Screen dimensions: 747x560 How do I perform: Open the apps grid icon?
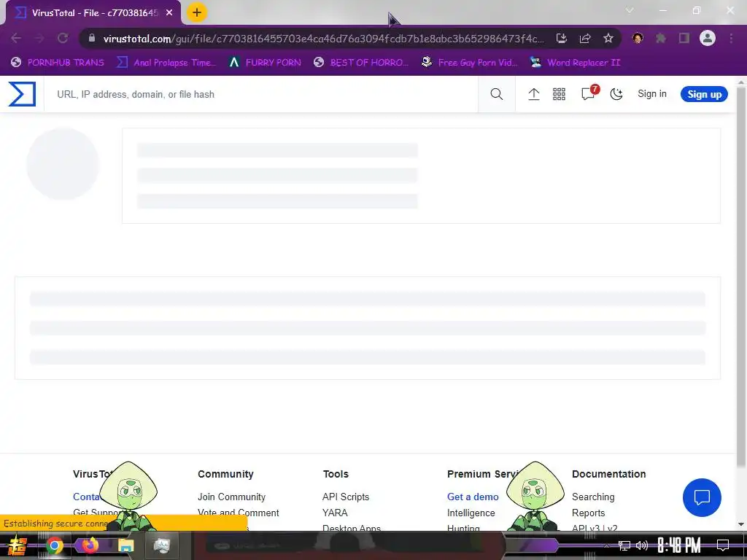point(559,94)
